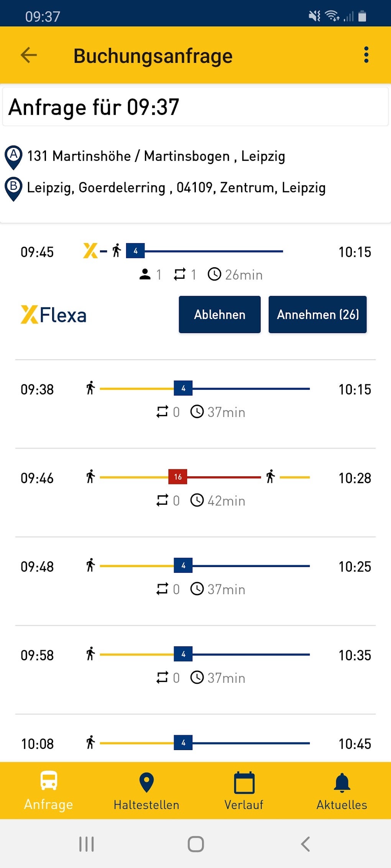Open the three-dot overflow menu
The width and height of the screenshot is (391, 868).
point(366,55)
